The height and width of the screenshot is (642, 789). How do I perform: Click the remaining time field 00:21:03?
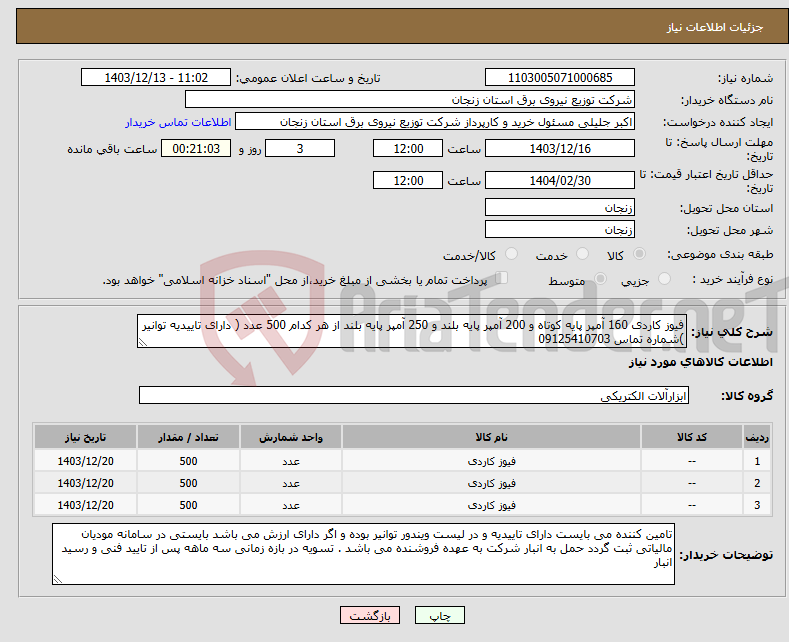tap(196, 148)
